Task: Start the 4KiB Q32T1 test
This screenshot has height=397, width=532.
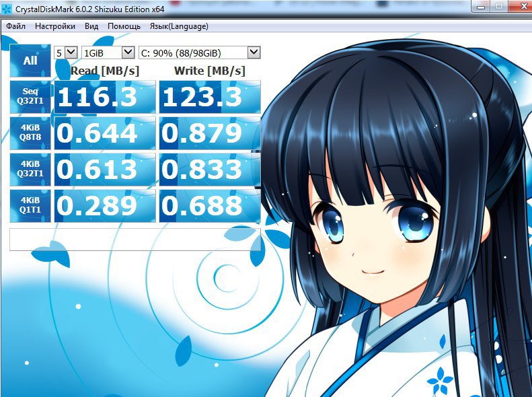Action: (30, 170)
